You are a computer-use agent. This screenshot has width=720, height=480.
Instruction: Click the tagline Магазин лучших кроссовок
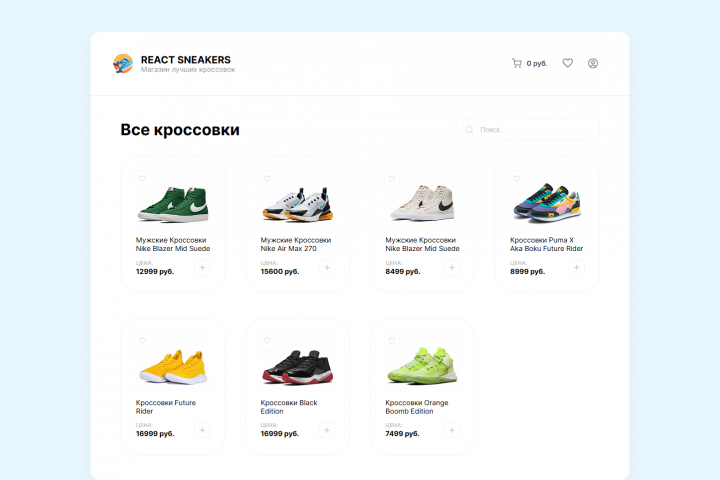[188, 70]
